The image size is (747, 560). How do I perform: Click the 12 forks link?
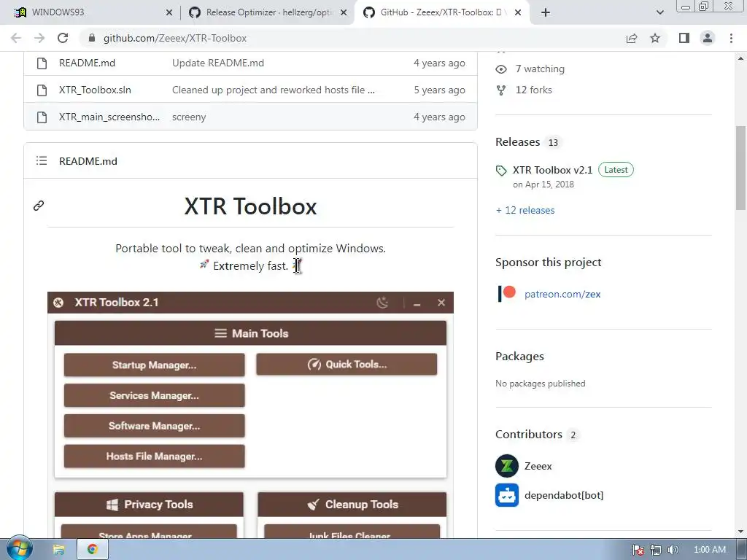pos(533,90)
